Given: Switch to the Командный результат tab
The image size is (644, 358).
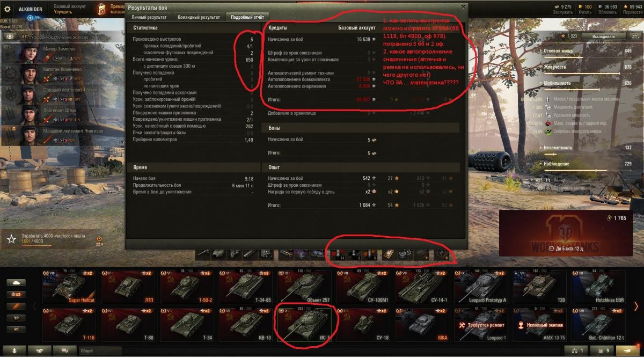Looking at the screenshot, I should click(x=199, y=17).
